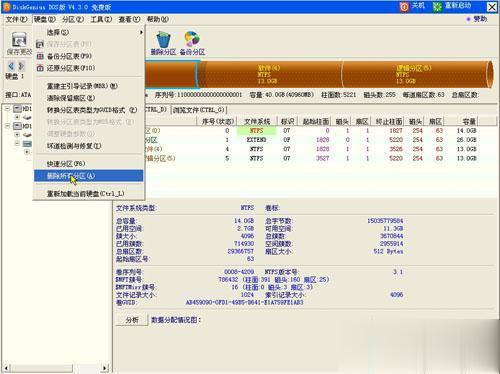Click the 重新启动 restart icon in title bar
500x374 pixels.
click(437, 6)
